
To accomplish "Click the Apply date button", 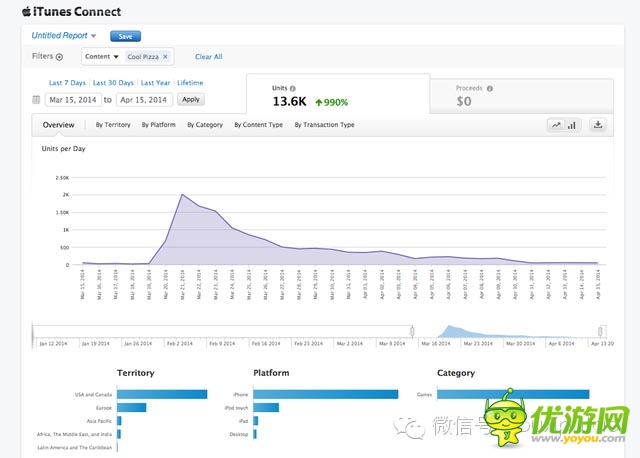I will (190, 99).
